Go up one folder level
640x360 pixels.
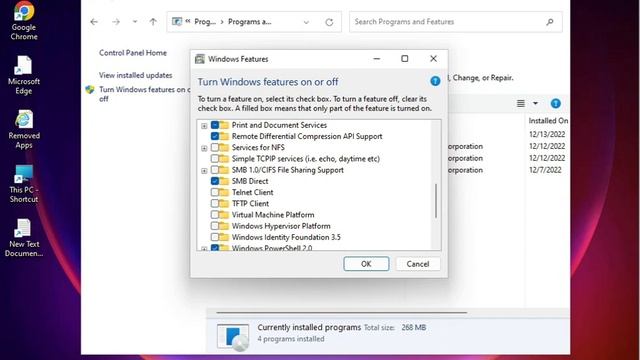tap(153, 22)
